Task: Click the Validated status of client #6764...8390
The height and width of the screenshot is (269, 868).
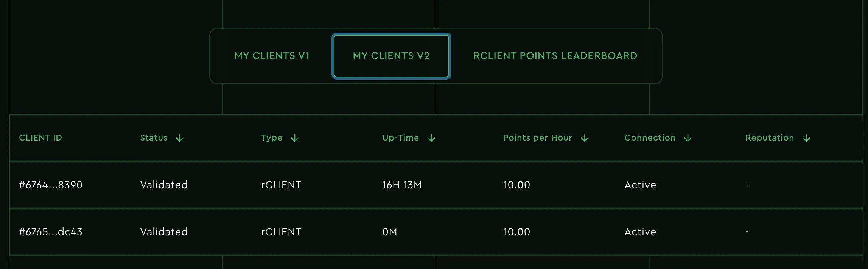Action: click(164, 185)
